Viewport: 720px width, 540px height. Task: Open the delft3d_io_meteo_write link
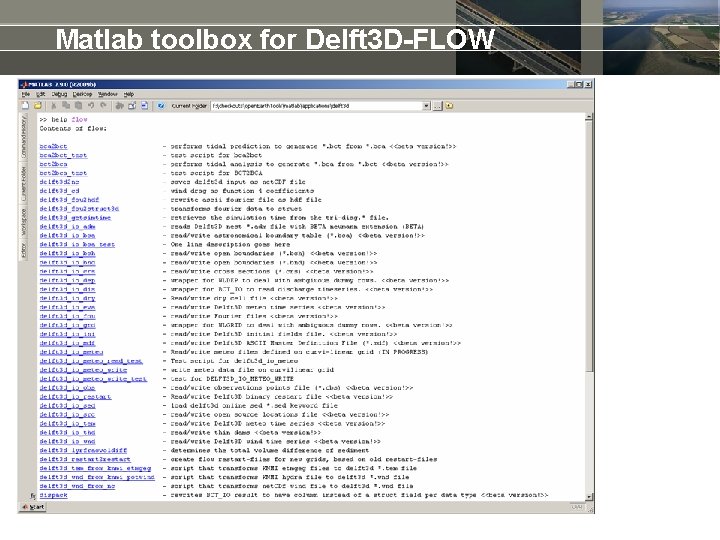pos(84,370)
